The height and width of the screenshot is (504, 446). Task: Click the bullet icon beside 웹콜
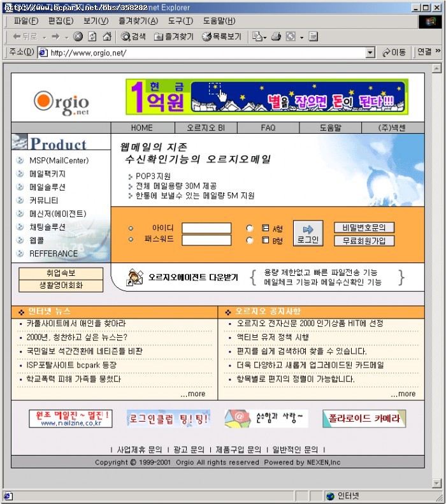[x=20, y=240]
